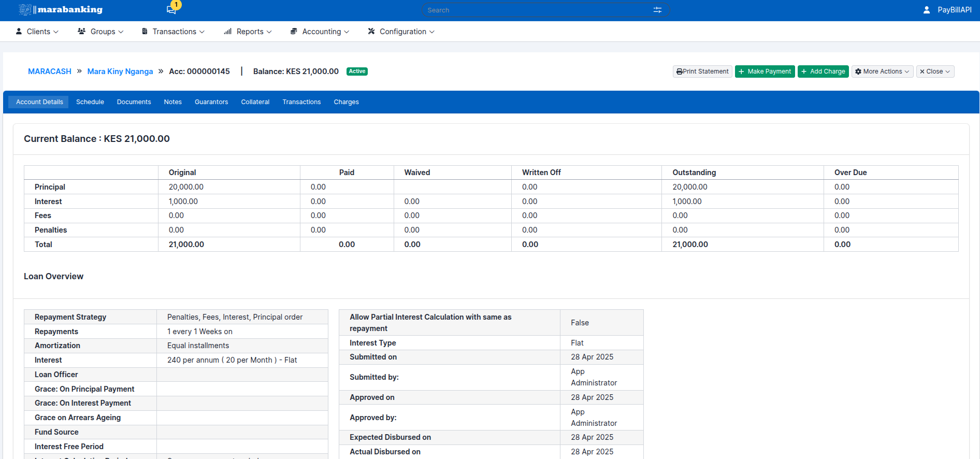Click Expected Disbursed on label
The image size is (980, 459).
(x=390, y=437)
